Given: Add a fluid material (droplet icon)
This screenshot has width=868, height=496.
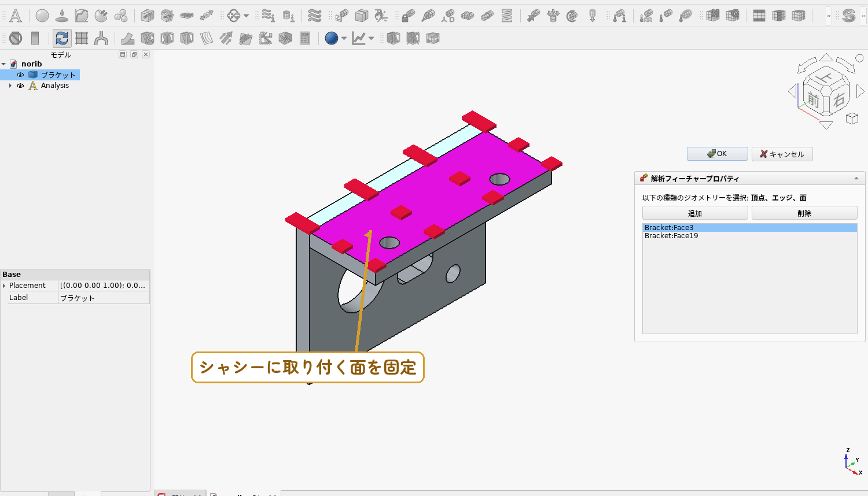Looking at the screenshot, I should (62, 16).
